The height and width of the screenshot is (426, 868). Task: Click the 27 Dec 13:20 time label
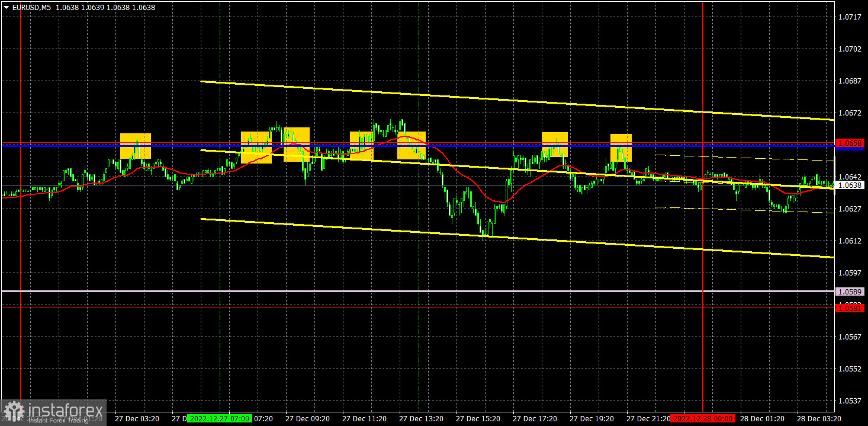click(x=421, y=418)
